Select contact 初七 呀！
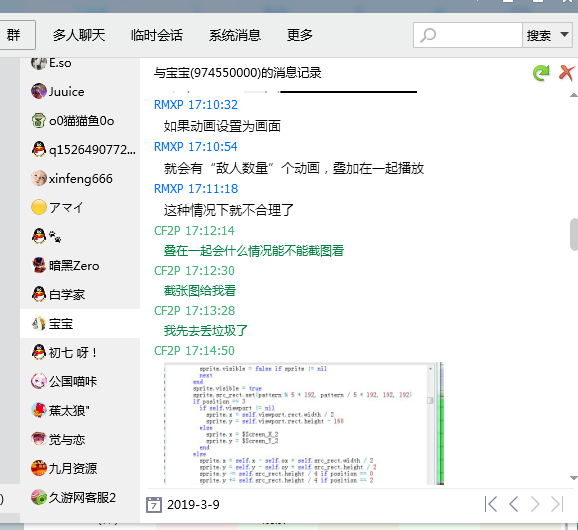Viewport: 578px width, 530px height. [80, 353]
